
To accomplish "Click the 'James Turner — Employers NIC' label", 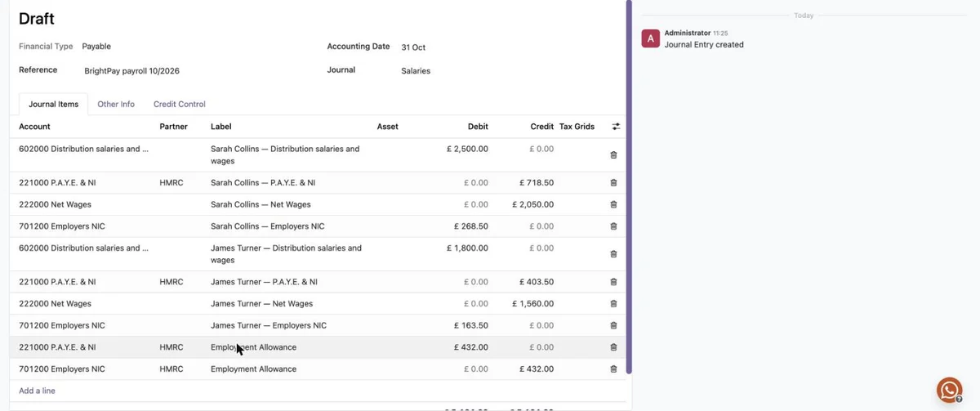I will click(x=269, y=325).
